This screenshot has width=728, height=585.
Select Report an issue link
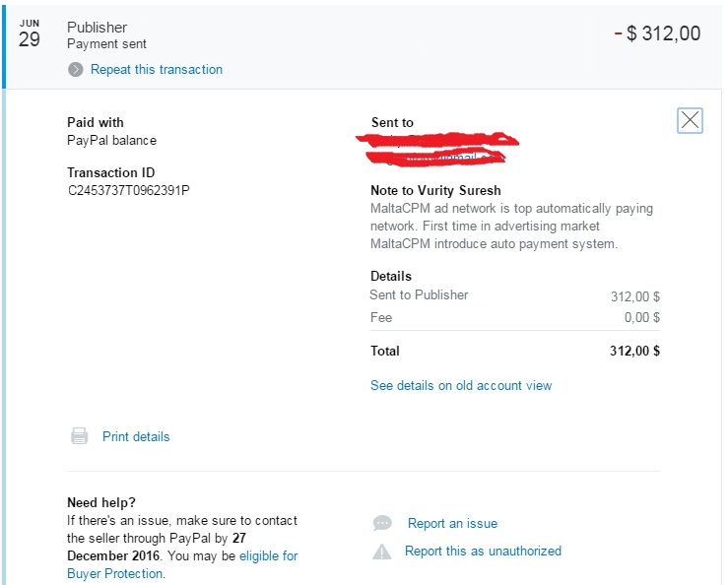click(453, 523)
